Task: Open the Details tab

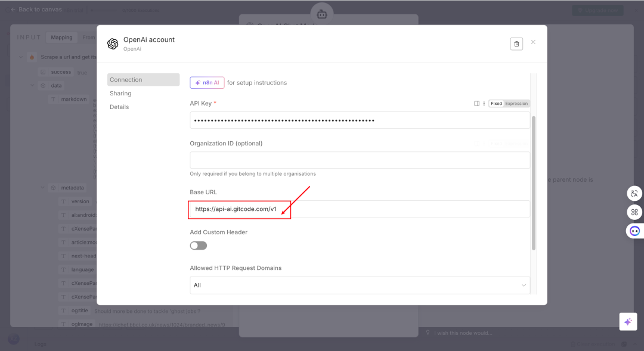Action: [x=119, y=107]
